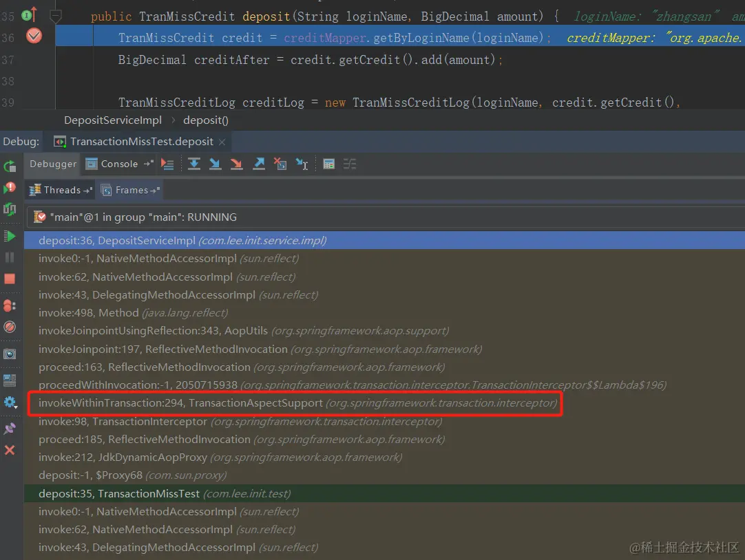Select frame deposit:36, DepositServiceImpl
Viewport: 745px width, 560px height.
click(384, 241)
